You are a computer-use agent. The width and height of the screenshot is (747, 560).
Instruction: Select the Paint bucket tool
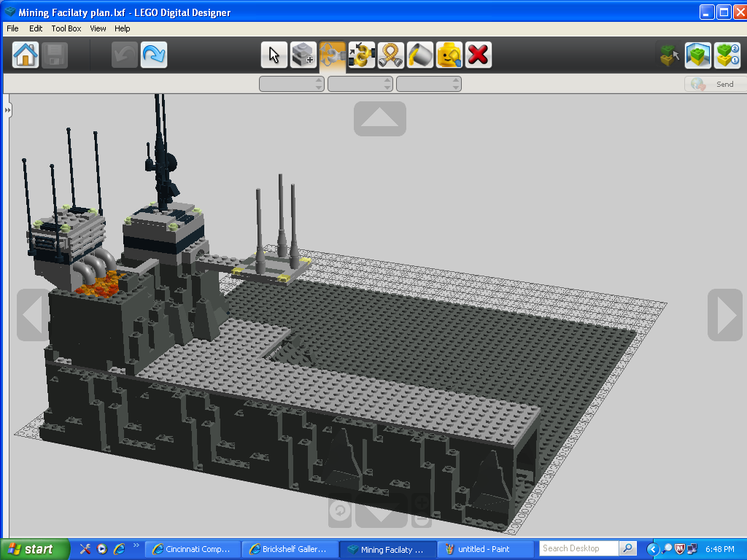(x=420, y=54)
